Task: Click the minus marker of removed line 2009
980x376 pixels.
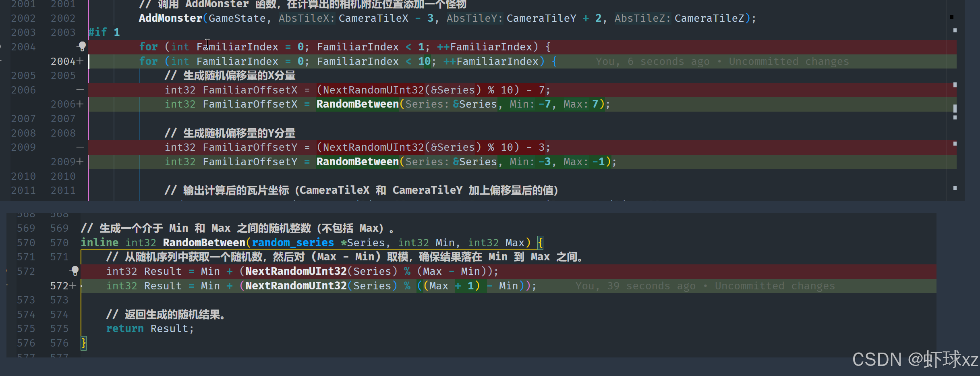Action: [x=80, y=147]
